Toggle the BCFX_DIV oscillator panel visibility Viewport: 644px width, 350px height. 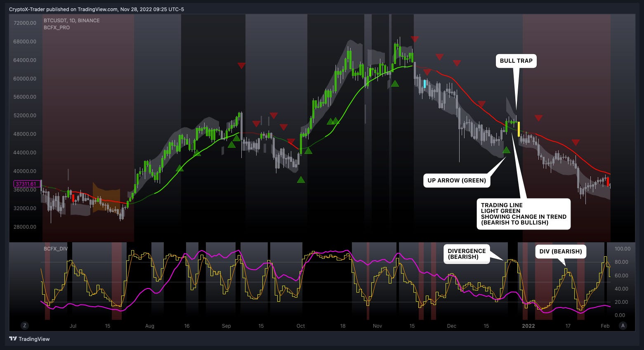pyautogui.click(x=55, y=248)
